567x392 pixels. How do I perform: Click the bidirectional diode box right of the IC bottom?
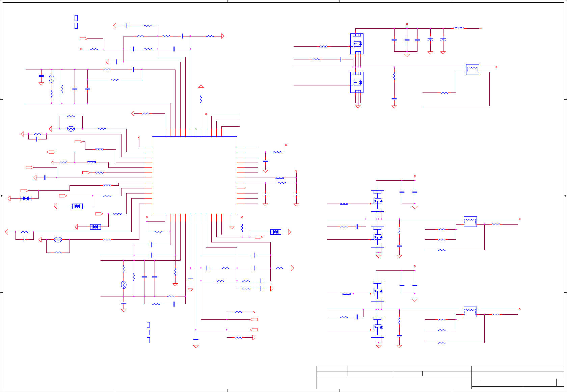pos(276,232)
